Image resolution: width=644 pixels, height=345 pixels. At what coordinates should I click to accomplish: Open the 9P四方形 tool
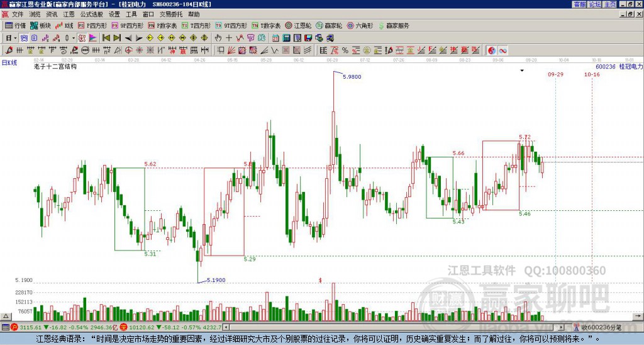pyautogui.click(x=127, y=25)
